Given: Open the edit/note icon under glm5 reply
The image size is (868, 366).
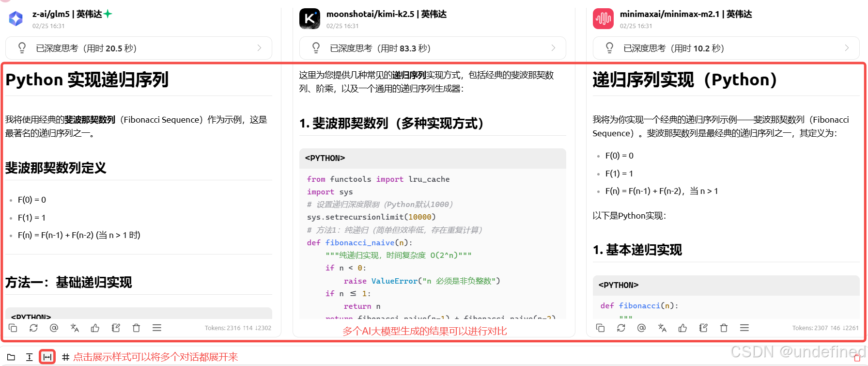Looking at the screenshot, I should click(116, 328).
